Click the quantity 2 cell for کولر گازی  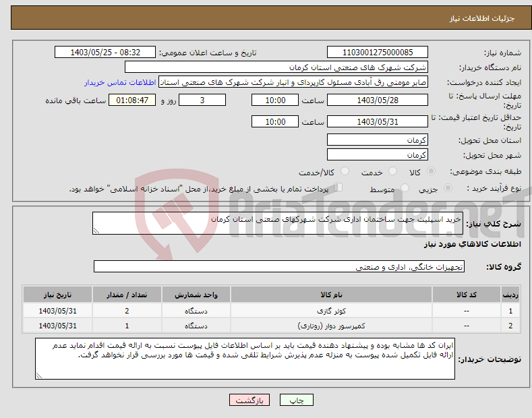[127, 311]
